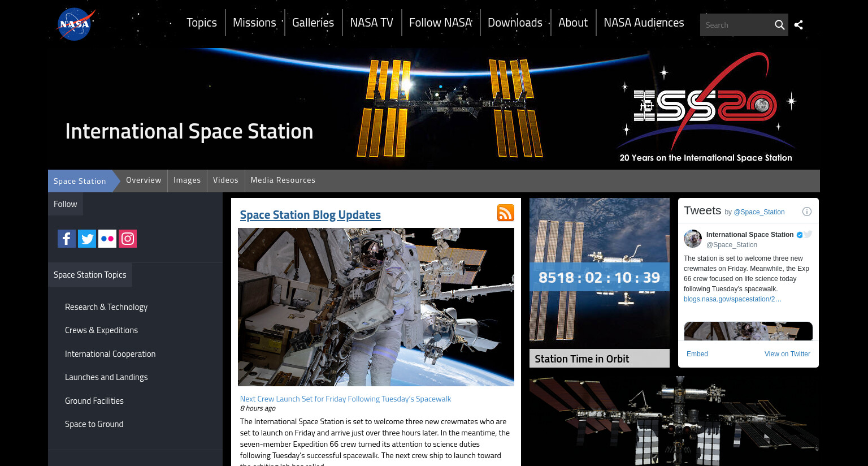The height and width of the screenshot is (466, 868).
Task: Open the NASA TV menu
Action: (371, 23)
